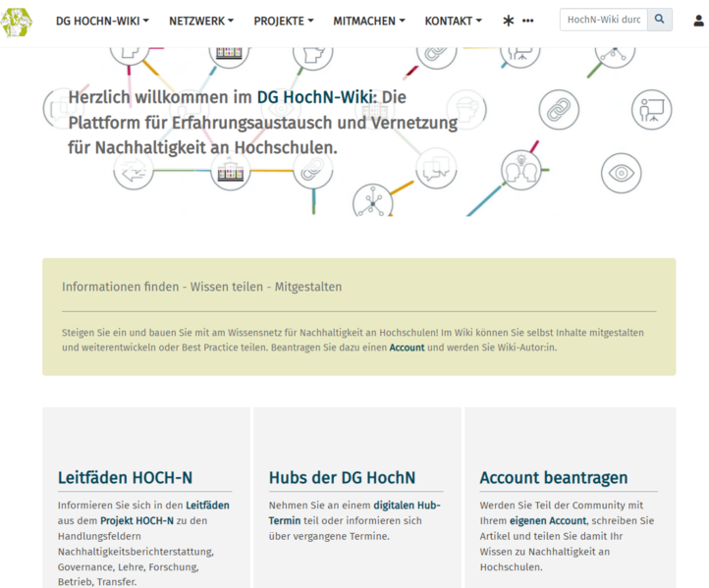The height and width of the screenshot is (588, 709).
Task: Open the DG HOCHN-WIKI dropdown menu
Action: click(102, 22)
